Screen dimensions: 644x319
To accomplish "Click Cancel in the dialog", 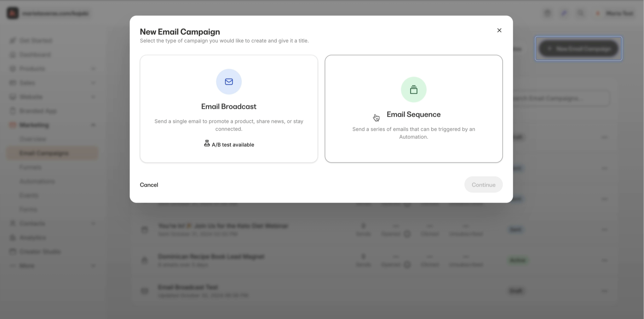I will click(x=149, y=185).
